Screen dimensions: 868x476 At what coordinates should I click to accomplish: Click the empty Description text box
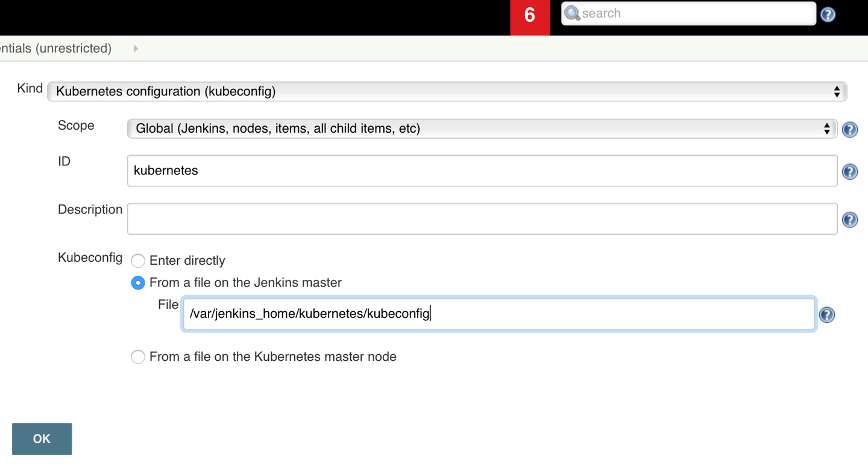(x=482, y=218)
